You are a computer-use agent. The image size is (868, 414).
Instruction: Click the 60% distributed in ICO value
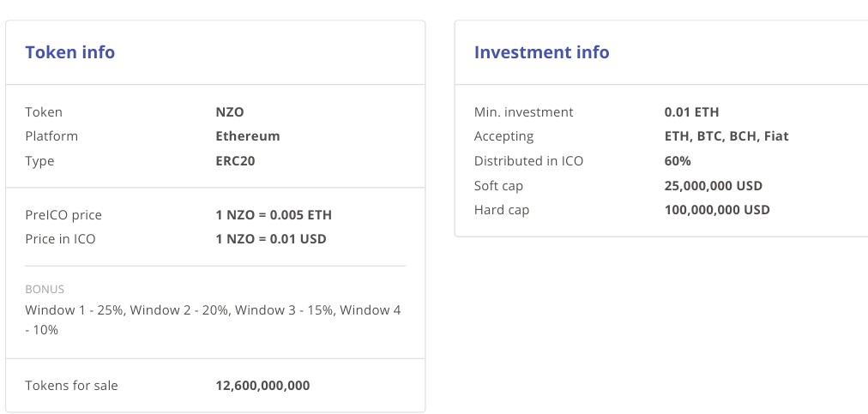678,161
